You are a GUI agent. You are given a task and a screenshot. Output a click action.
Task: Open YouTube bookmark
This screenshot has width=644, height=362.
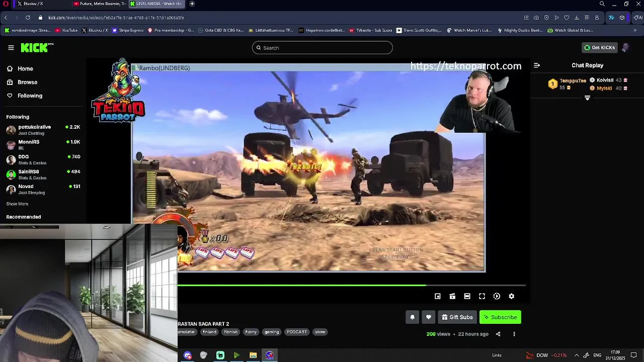click(66, 30)
